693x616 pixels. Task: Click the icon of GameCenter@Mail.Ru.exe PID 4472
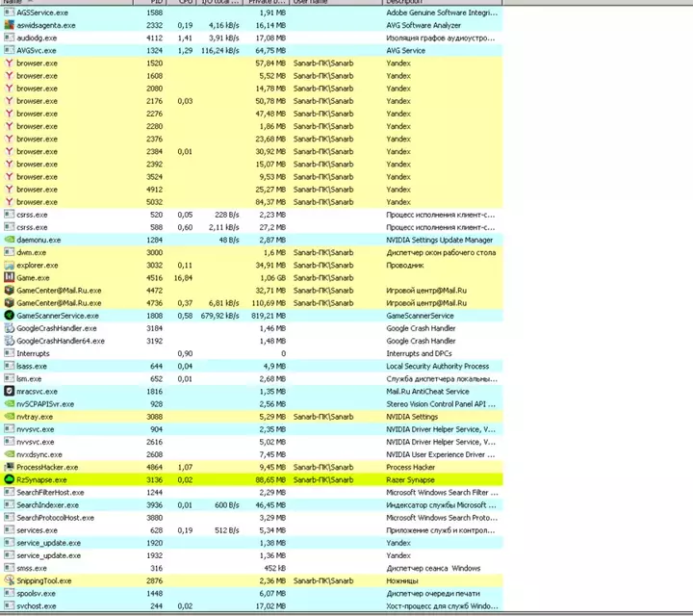pyautogui.click(x=9, y=291)
